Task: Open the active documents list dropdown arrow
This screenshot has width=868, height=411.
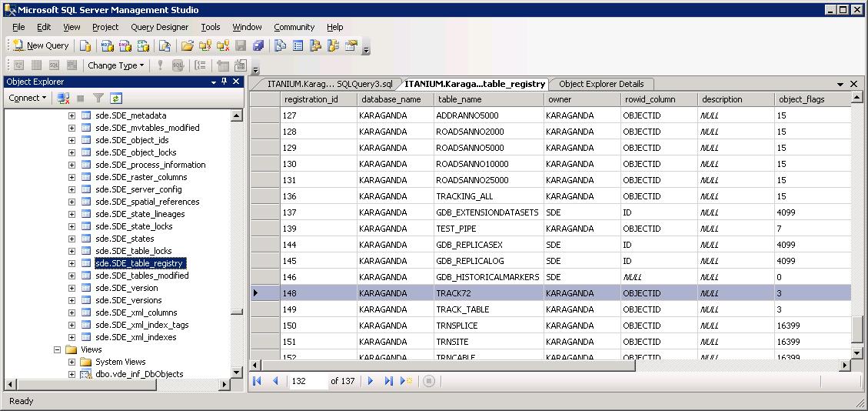Action: point(840,84)
